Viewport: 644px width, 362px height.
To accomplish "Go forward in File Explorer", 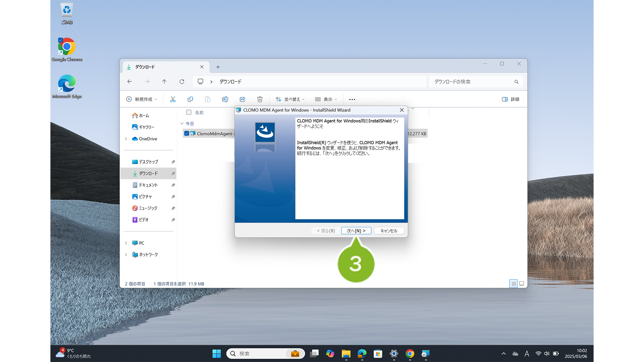I will [x=147, y=81].
